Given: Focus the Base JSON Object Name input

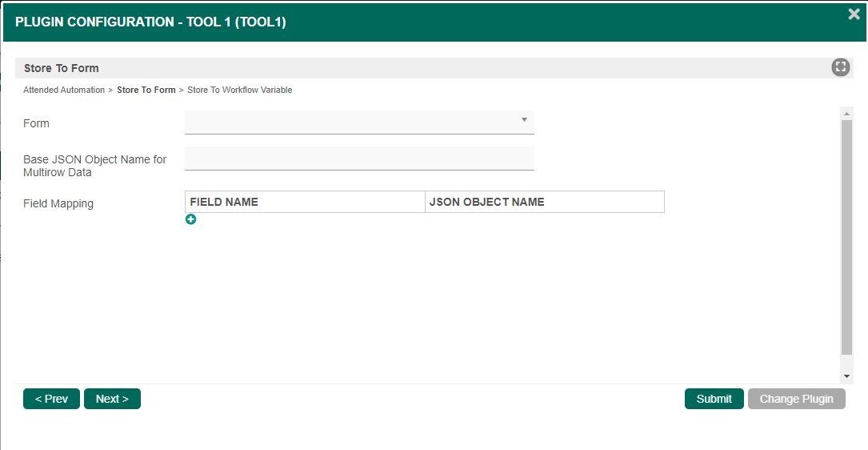Looking at the screenshot, I should [x=359, y=159].
